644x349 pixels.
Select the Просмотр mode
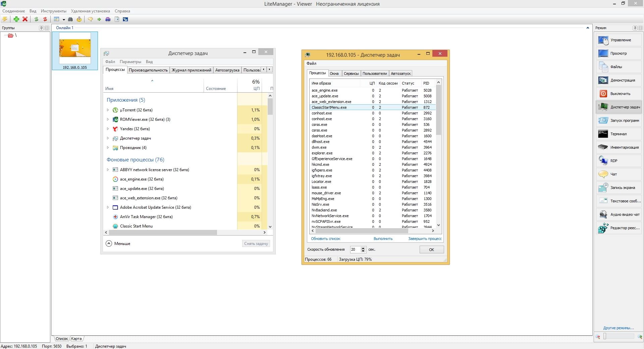619,53
